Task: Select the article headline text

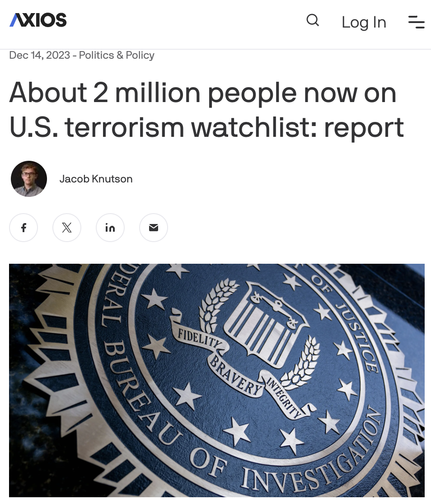Action: pyautogui.click(x=206, y=110)
